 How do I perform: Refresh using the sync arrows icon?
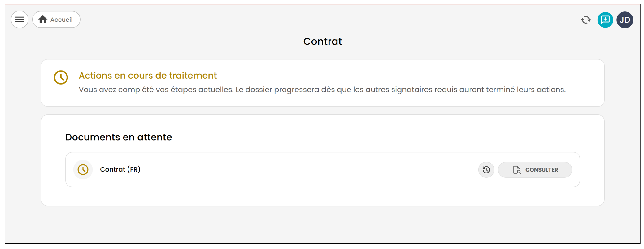pyautogui.click(x=585, y=20)
